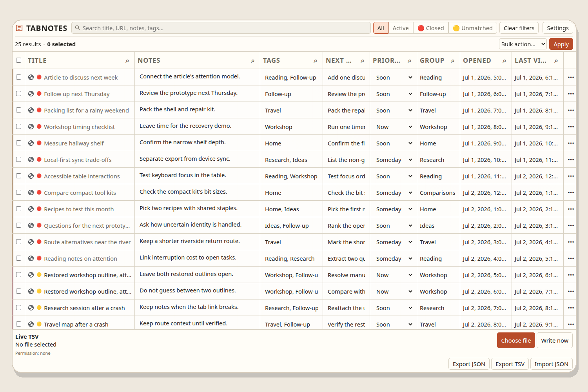Change priority for Travel map after a crash
Screen dimensions: 588x392
point(394,325)
